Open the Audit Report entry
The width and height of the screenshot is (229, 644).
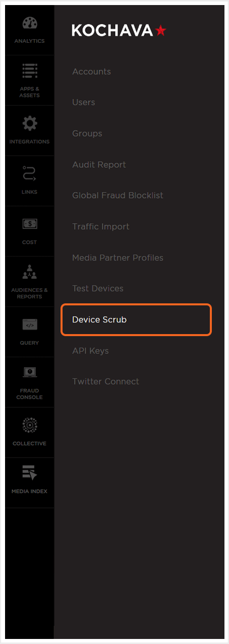(x=99, y=165)
